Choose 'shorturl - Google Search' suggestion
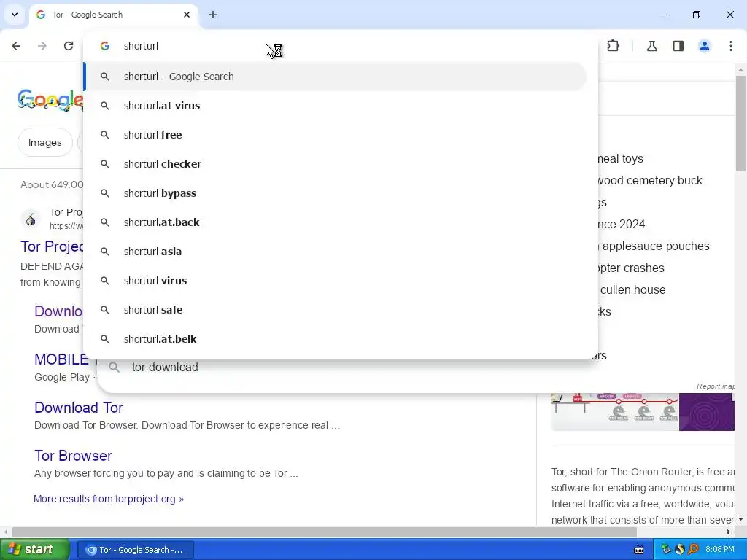The image size is (747, 560). 336,77
